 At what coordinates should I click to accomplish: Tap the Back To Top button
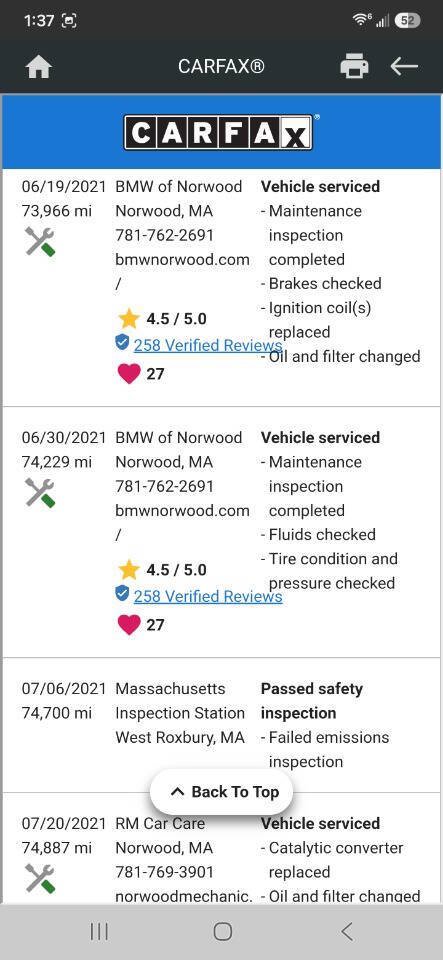tap(222, 792)
